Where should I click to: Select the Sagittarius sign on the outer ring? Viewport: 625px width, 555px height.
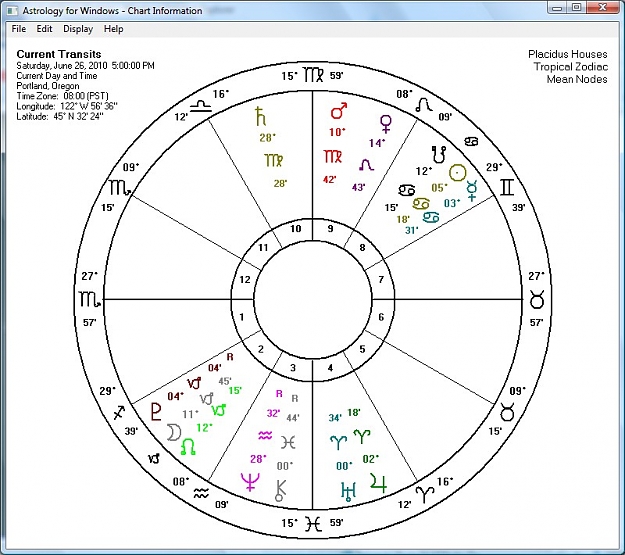click(x=119, y=413)
